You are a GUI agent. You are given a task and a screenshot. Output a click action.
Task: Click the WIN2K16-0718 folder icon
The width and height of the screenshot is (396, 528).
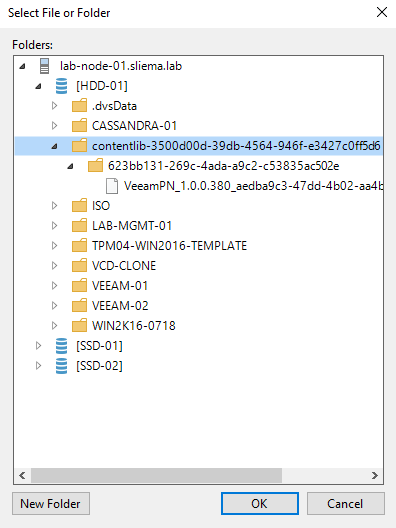[79, 326]
